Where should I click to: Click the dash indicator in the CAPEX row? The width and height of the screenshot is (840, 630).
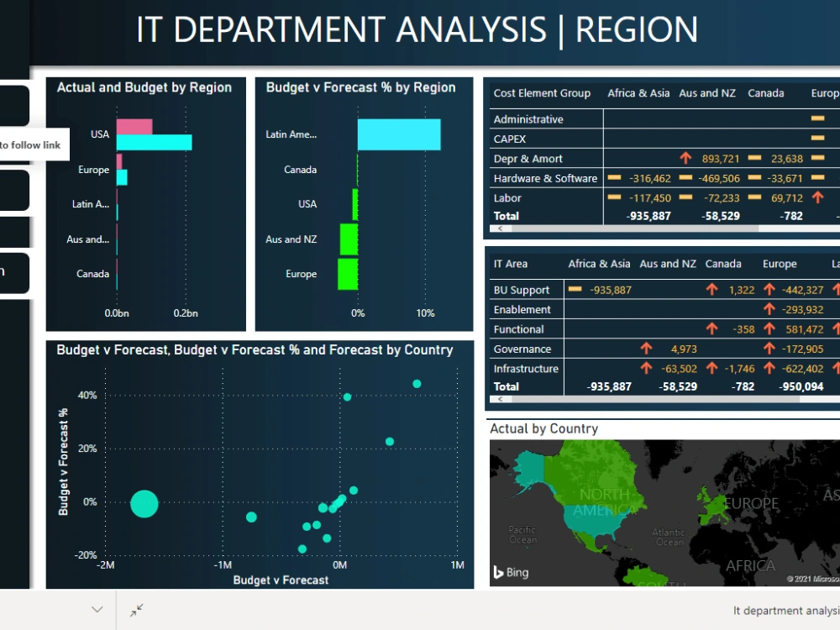point(816,139)
